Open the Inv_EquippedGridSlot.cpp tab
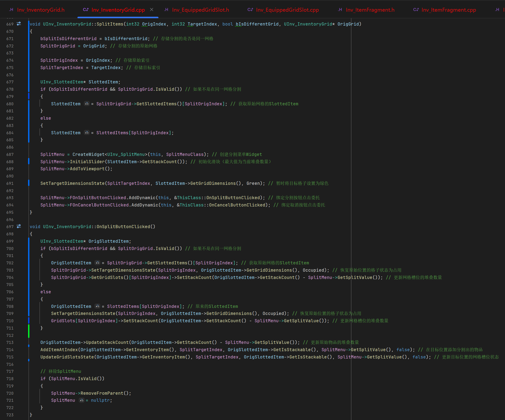 [287, 10]
